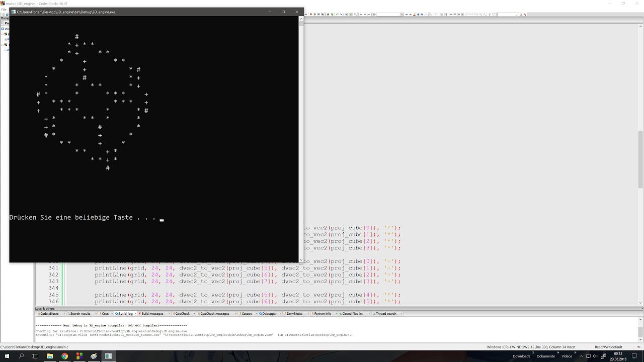This screenshot has height=362, width=644.
Task: Open the pen/link tray icon
Action: pyautogui.click(x=604, y=356)
